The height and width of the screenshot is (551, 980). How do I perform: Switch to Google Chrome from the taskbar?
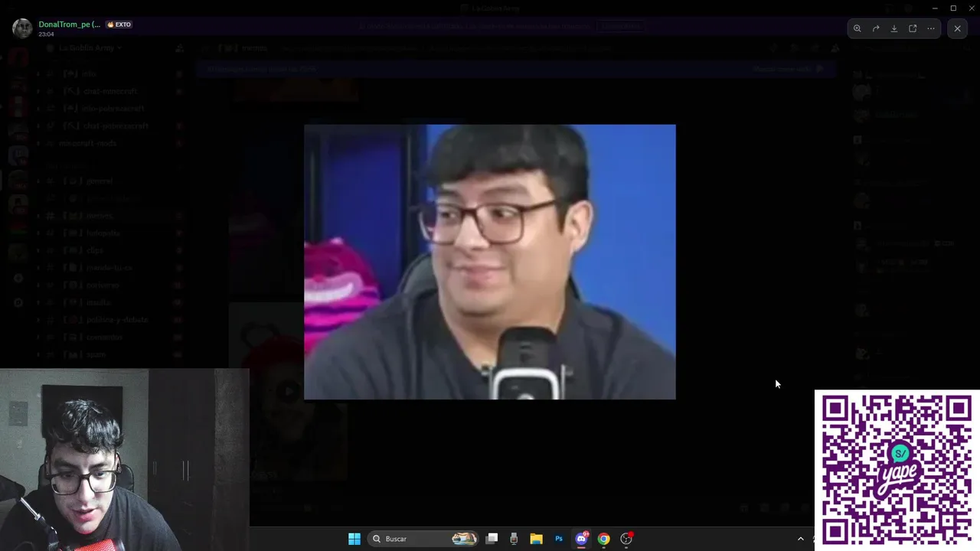point(603,539)
